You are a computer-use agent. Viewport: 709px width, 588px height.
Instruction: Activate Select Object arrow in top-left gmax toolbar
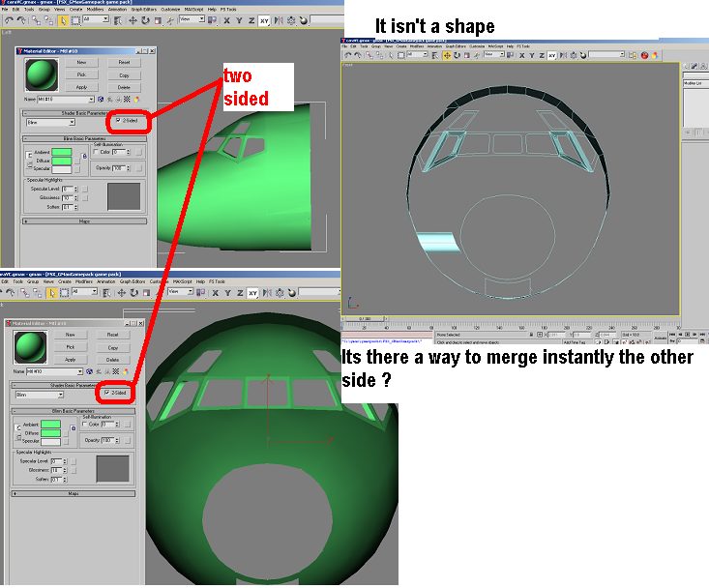tap(63, 20)
